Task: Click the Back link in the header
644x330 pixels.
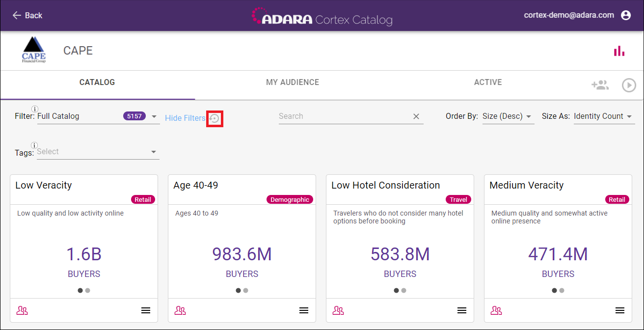Action: (x=27, y=15)
